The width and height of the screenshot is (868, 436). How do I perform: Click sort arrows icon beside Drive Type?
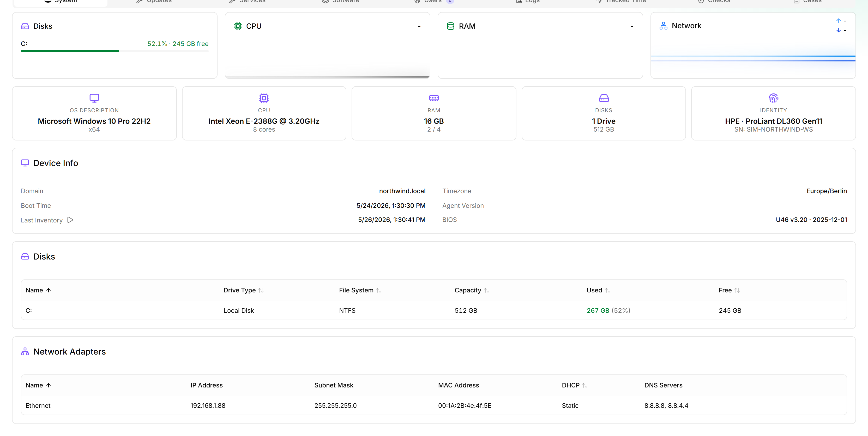261,290
